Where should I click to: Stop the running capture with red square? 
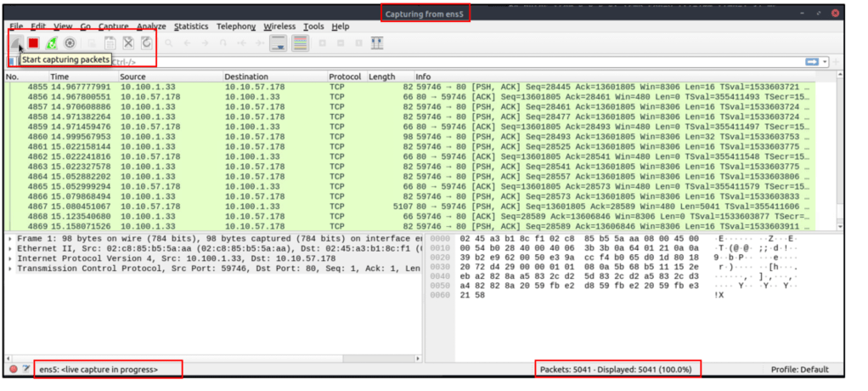coord(33,42)
